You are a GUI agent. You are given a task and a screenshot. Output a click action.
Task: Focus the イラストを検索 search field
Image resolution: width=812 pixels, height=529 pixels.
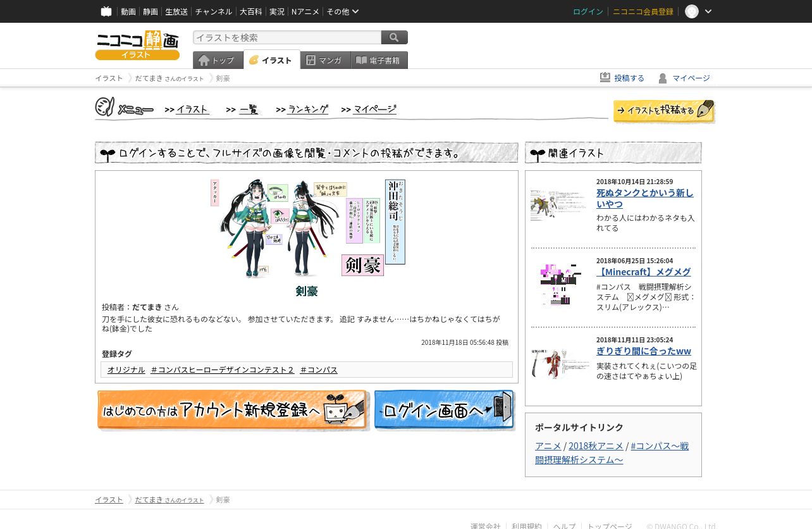(x=287, y=37)
